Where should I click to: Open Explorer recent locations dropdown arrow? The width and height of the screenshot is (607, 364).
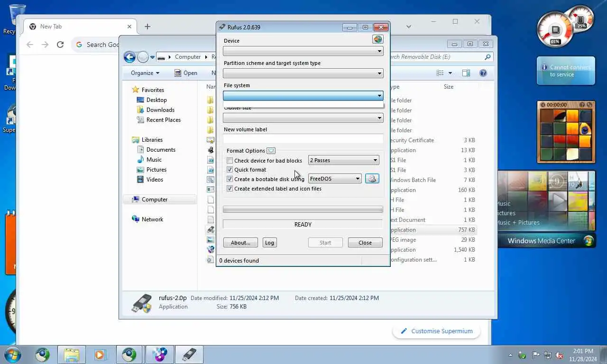coord(152,57)
